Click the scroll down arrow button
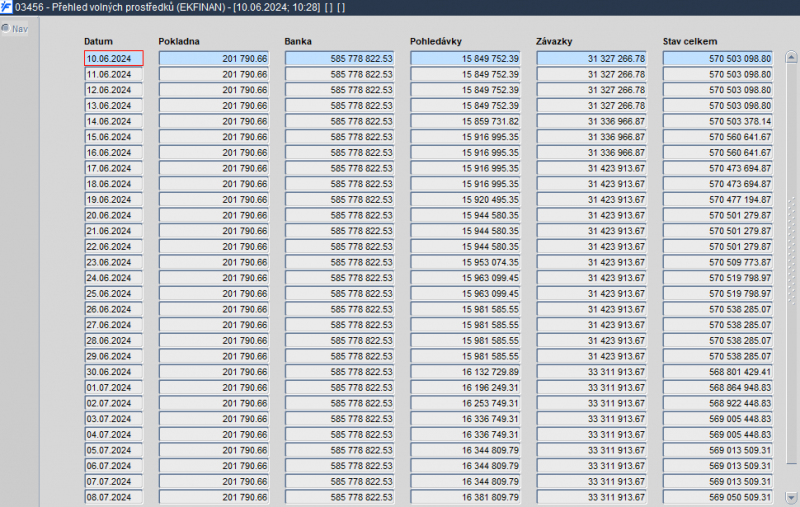Screen dimensions: 800x507 pos(791,497)
